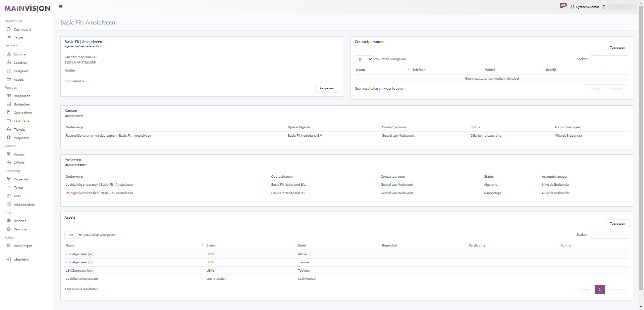Screen dimensions: 644x310
Task: Click the Afmelden logout icon
Action: pos(9,260)
